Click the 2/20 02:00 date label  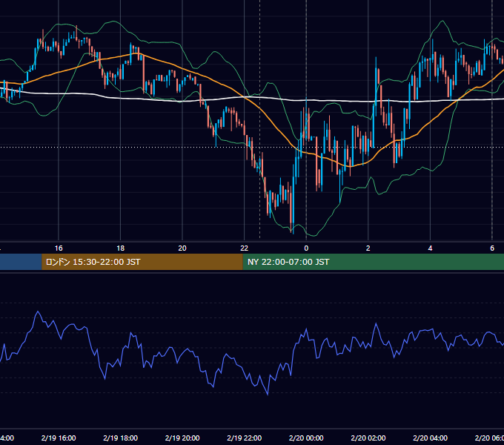click(368, 438)
